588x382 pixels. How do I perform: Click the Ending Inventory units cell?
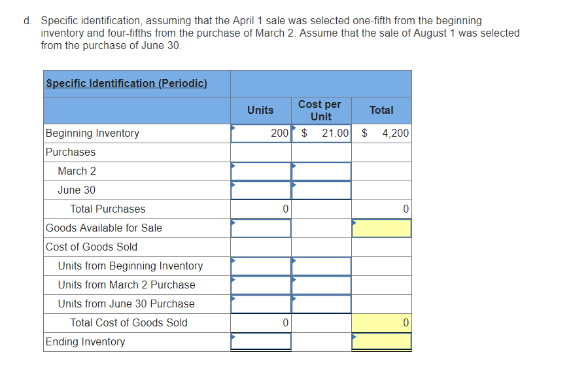click(x=261, y=341)
